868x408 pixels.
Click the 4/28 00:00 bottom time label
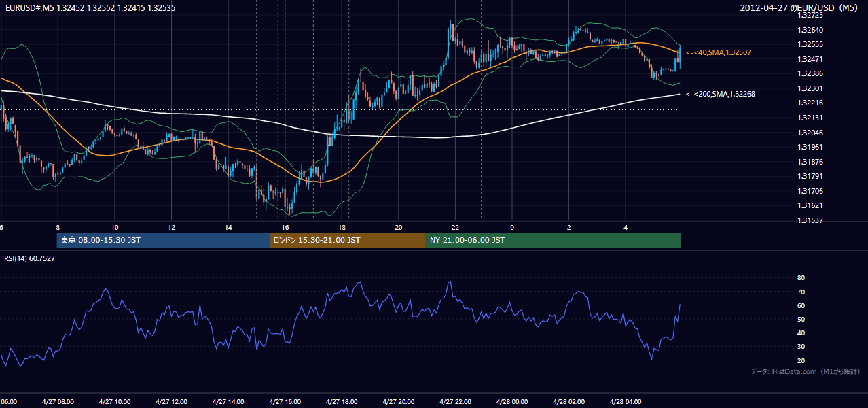tap(512, 401)
